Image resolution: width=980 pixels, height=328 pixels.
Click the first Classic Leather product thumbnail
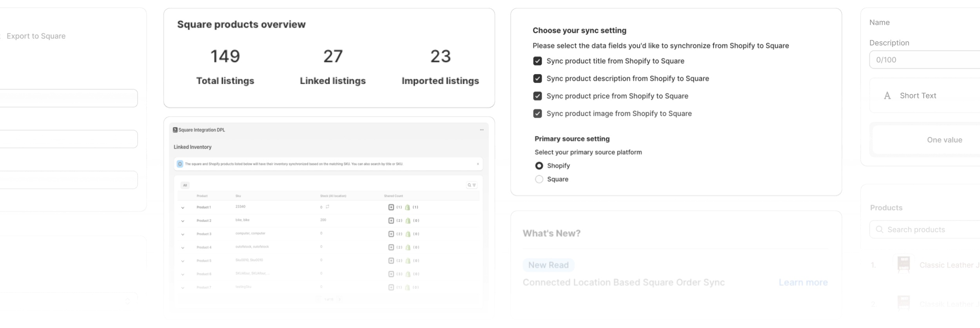904,265
